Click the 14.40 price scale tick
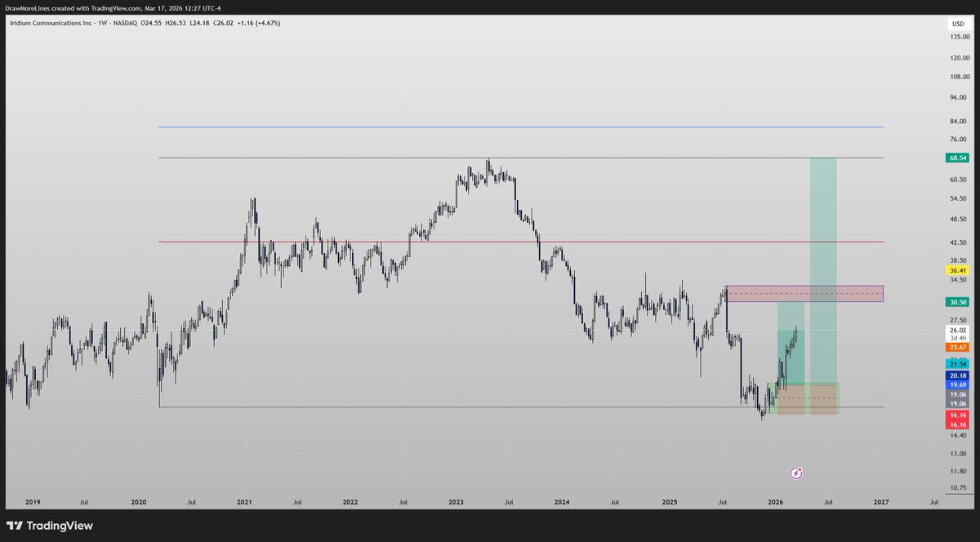This screenshot has height=542, width=980. click(958, 436)
